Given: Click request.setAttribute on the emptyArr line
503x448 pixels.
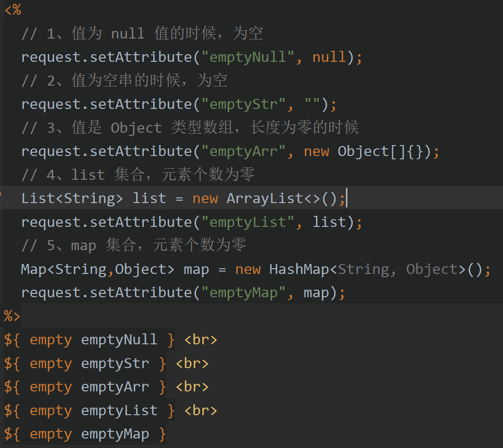Looking at the screenshot, I should click(107, 151).
